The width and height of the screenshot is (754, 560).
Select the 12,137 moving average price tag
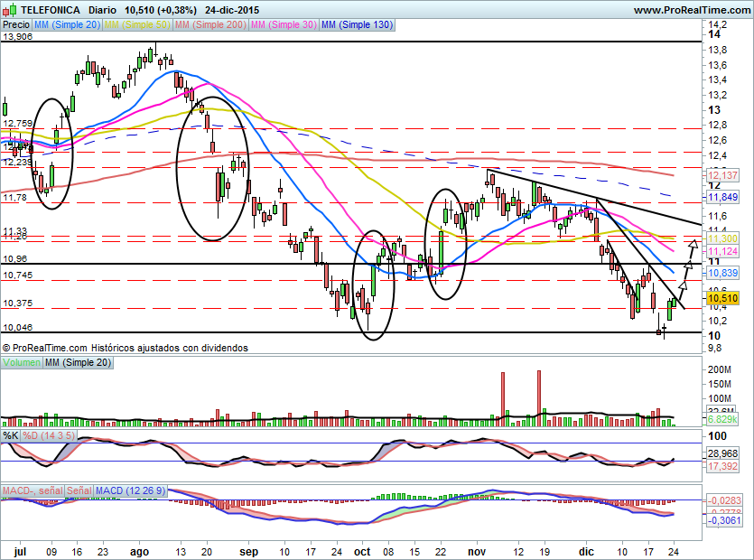pyautogui.click(x=722, y=173)
